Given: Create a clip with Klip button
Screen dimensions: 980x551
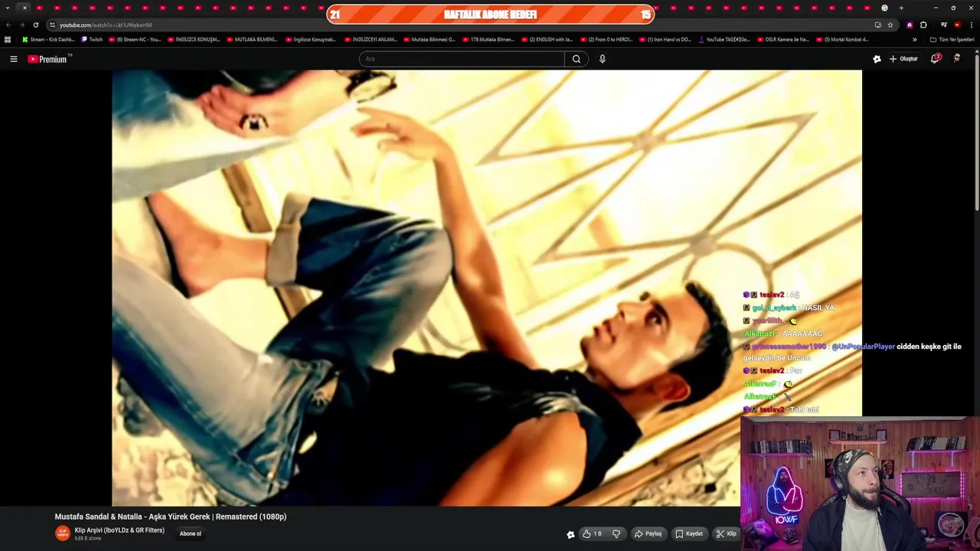Looking at the screenshot, I should coord(726,534).
